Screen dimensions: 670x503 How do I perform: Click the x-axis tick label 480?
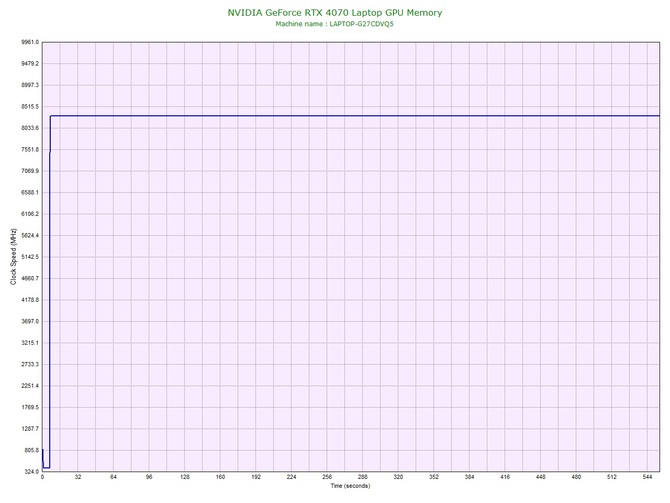click(576, 477)
